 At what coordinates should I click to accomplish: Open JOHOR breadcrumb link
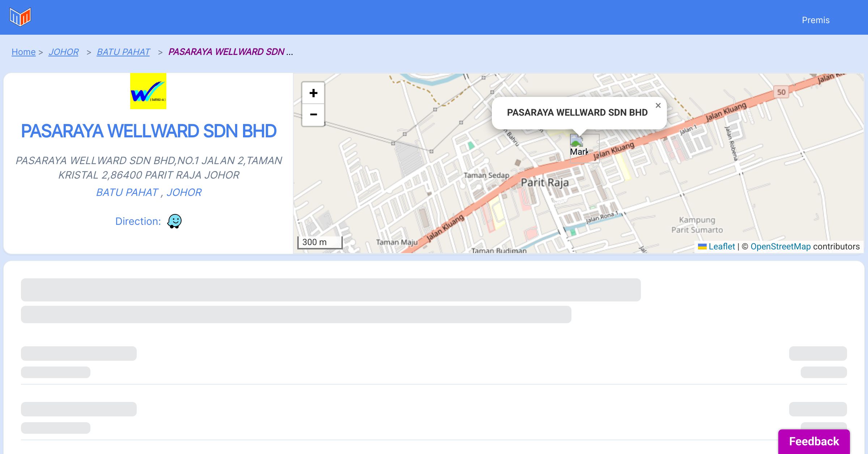(x=64, y=52)
